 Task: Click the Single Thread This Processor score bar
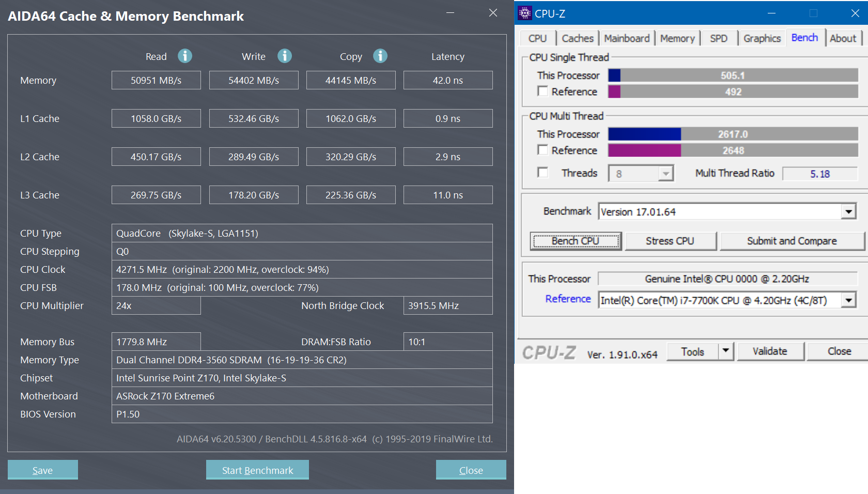[733, 75]
